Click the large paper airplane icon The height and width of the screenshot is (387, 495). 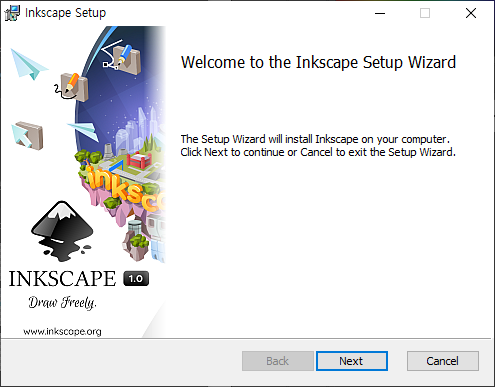coord(28,64)
